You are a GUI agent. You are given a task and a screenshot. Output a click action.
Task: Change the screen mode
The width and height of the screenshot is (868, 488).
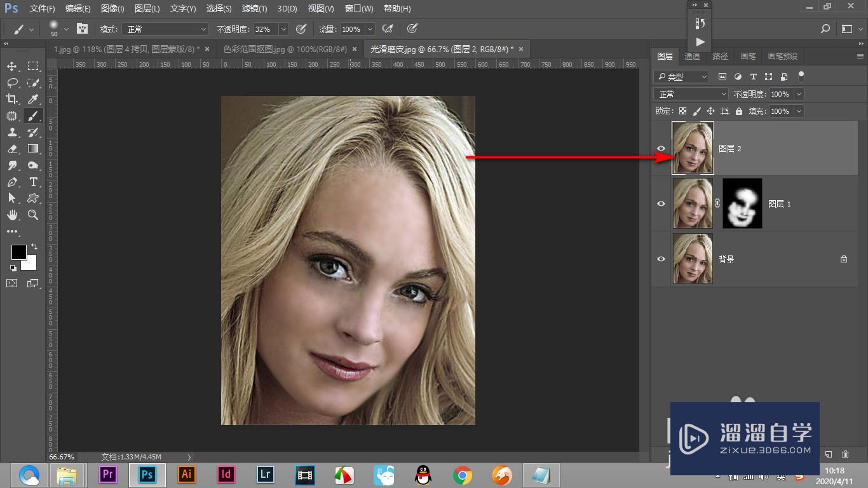[33, 283]
